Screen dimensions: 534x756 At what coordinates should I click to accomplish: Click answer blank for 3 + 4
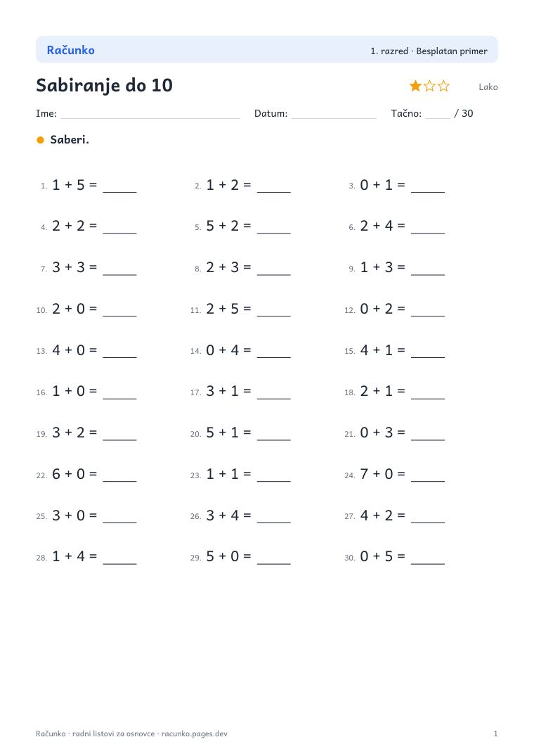(274, 518)
